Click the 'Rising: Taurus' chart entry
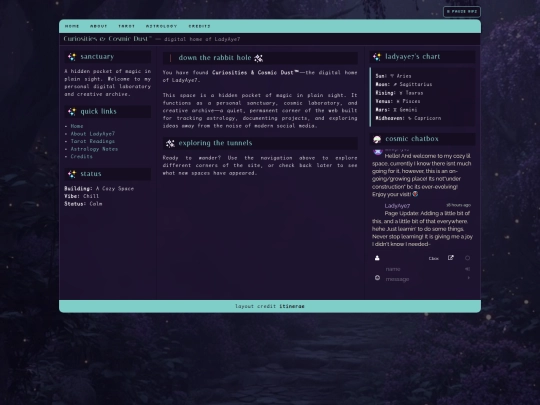The width and height of the screenshot is (540, 405). (399, 93)
